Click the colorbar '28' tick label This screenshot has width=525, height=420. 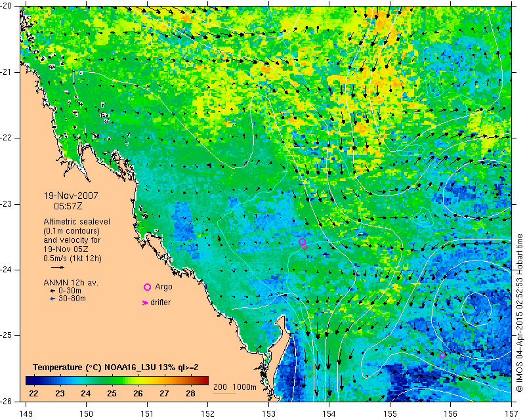[190, 394]
